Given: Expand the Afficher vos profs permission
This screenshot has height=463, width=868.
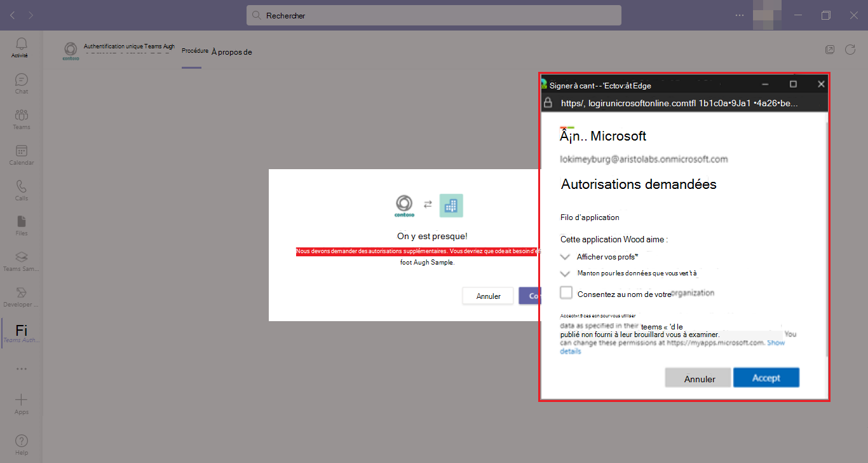Looking at the screenshot, I should point(566,256).
